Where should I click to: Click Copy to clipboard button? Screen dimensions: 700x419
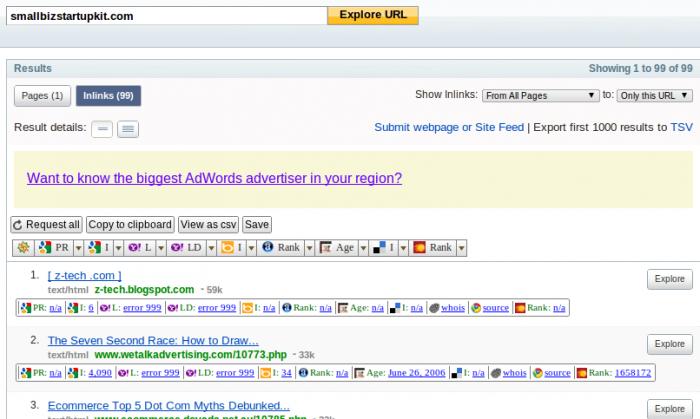tap(130, 224)
